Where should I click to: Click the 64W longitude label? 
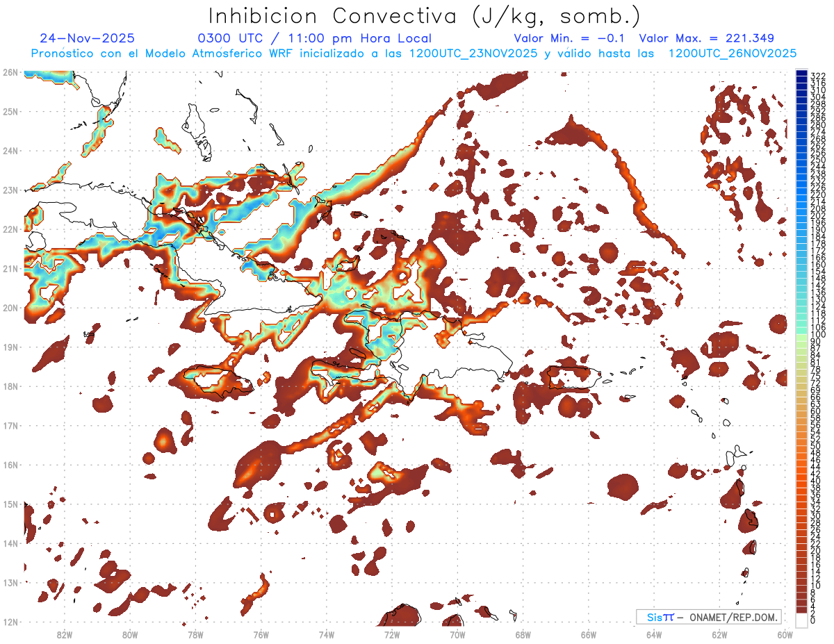point(654,634)
